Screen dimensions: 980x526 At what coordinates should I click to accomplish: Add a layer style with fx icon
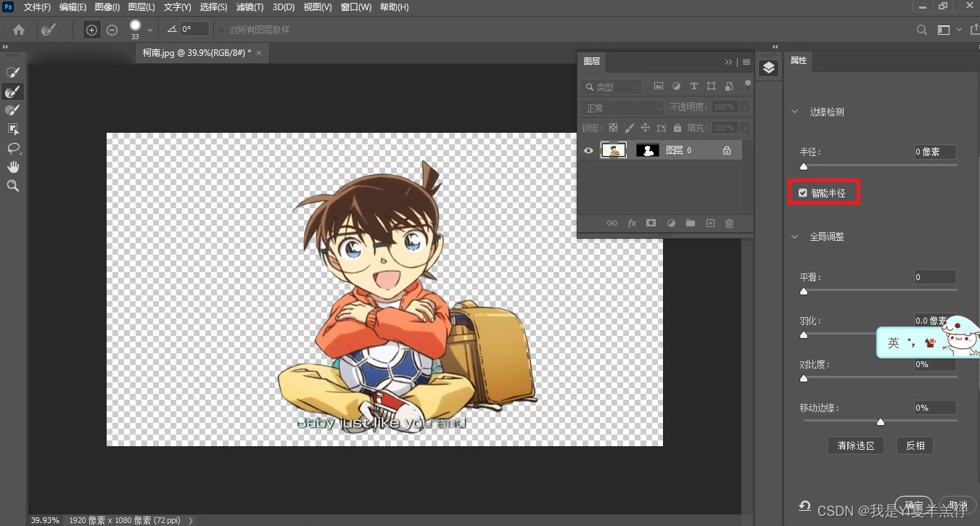pyautogui.click(x=632, y=223)
